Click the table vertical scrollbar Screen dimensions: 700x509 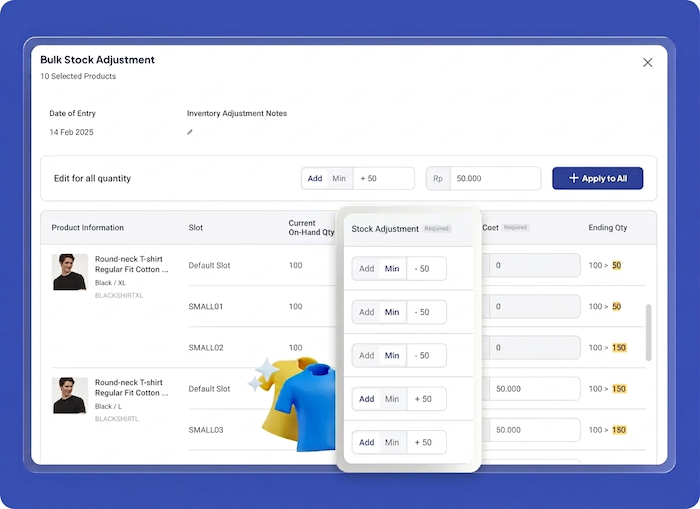[x=648, y=333]
